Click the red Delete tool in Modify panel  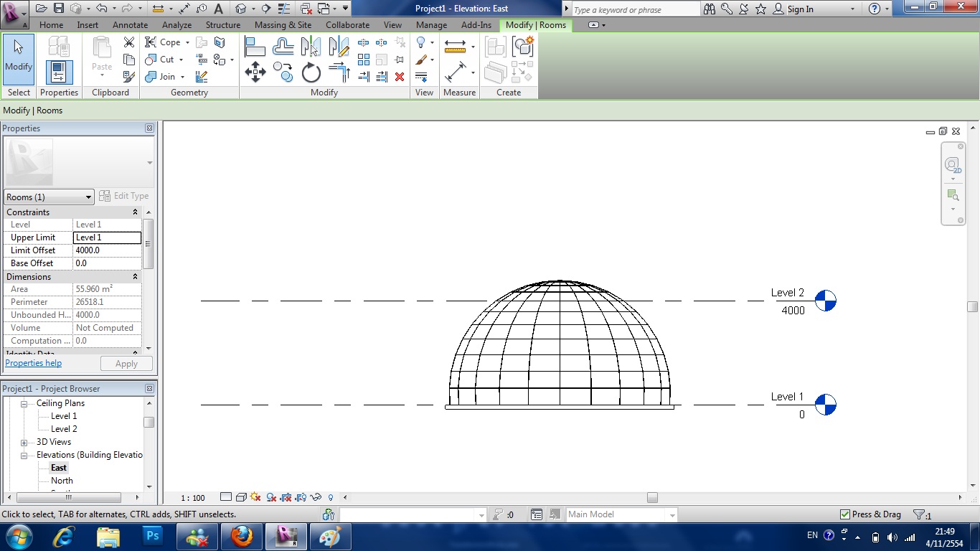click(x=399, y=76)
